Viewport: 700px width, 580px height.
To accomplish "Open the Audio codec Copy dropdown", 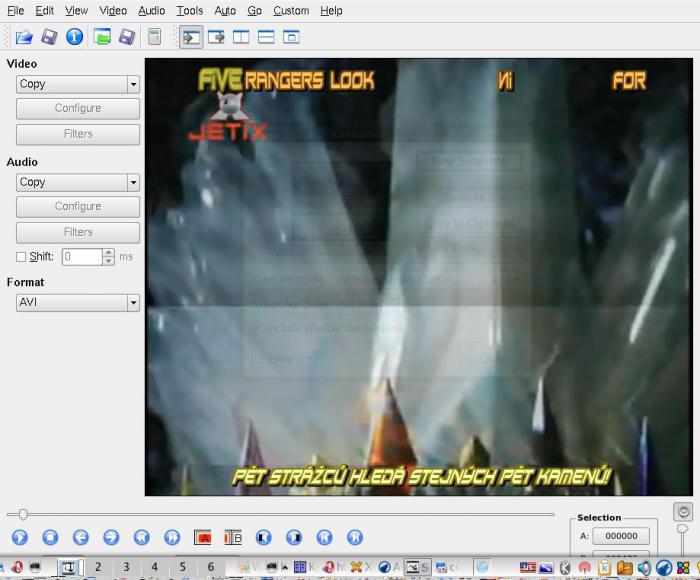I will 78,182.
